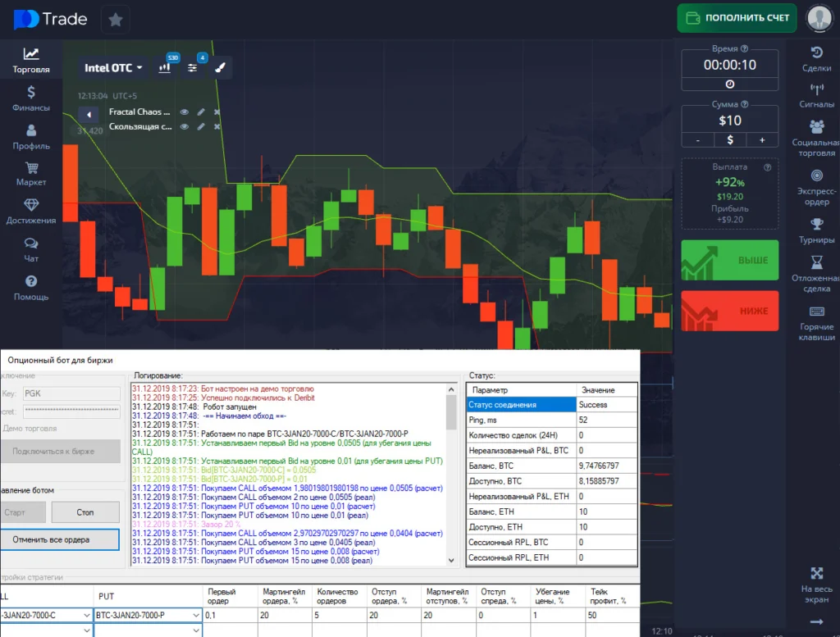Hide the Скользящая средняя indicator
The width and height of the screenshot is (840, 637).
pos(185,127)
